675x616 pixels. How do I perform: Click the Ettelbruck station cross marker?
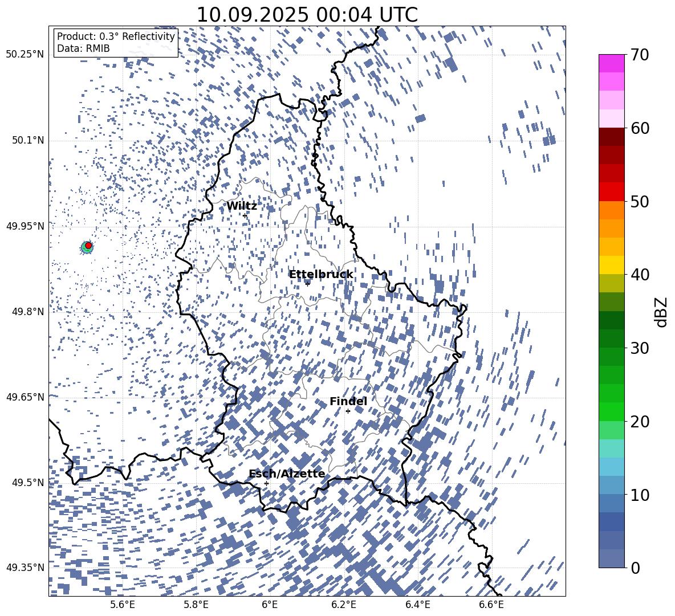(307, 283)
